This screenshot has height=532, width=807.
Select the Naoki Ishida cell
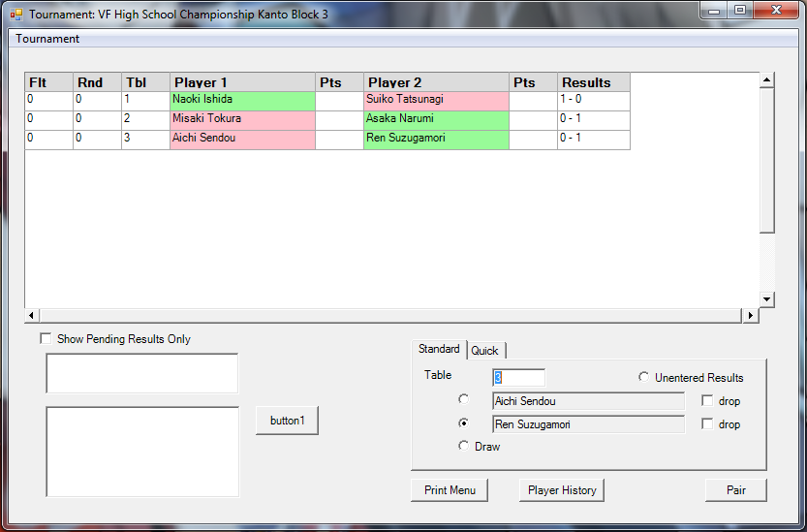(x=242, y=102)
